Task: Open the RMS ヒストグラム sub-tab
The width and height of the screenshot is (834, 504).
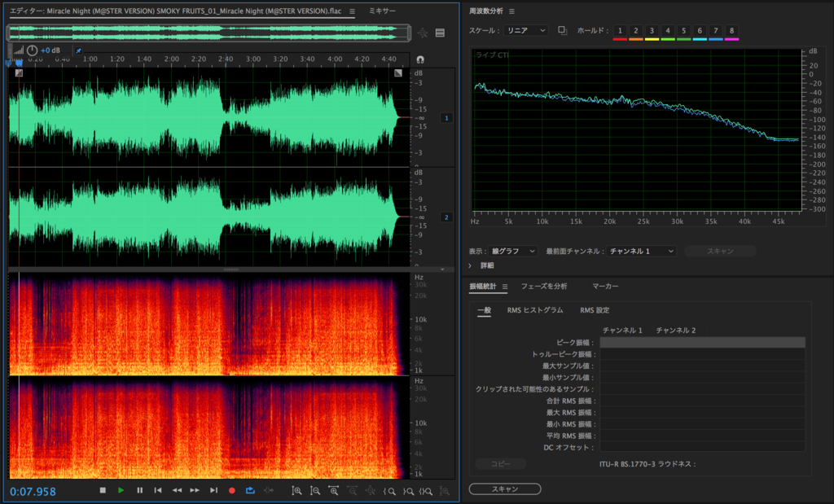Action: point(534,310)
